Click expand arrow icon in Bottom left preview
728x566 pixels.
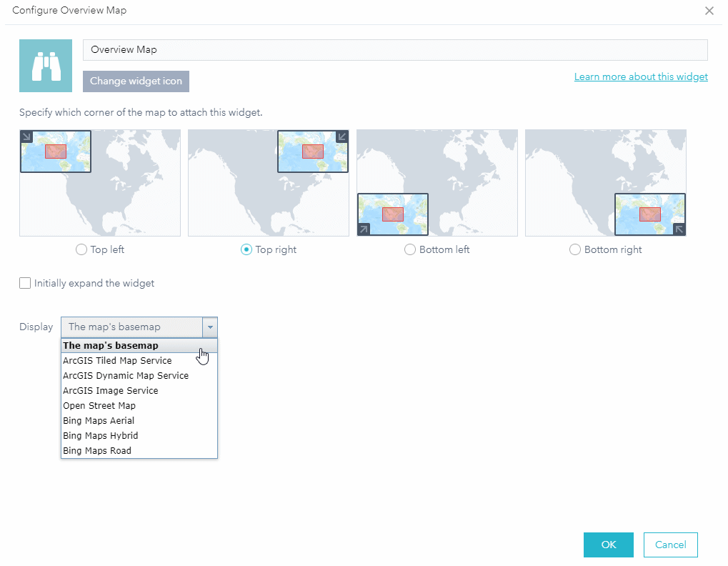point(364,229)
